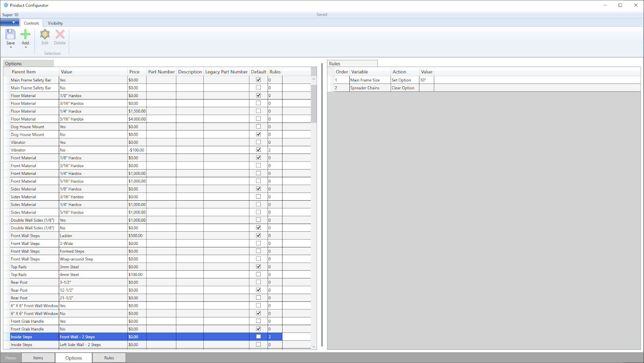Uncheck Default for Floor Material 1/8" Hardox

258,95
